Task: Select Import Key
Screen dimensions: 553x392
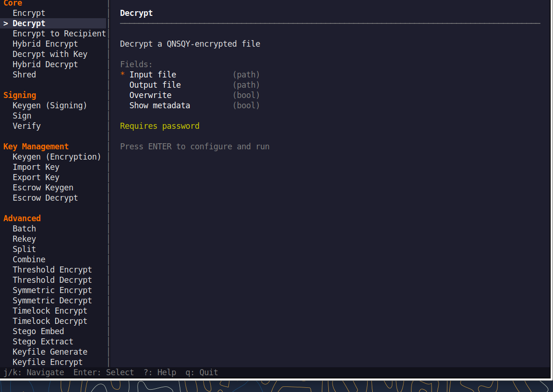Action: [x=36, y=167]
